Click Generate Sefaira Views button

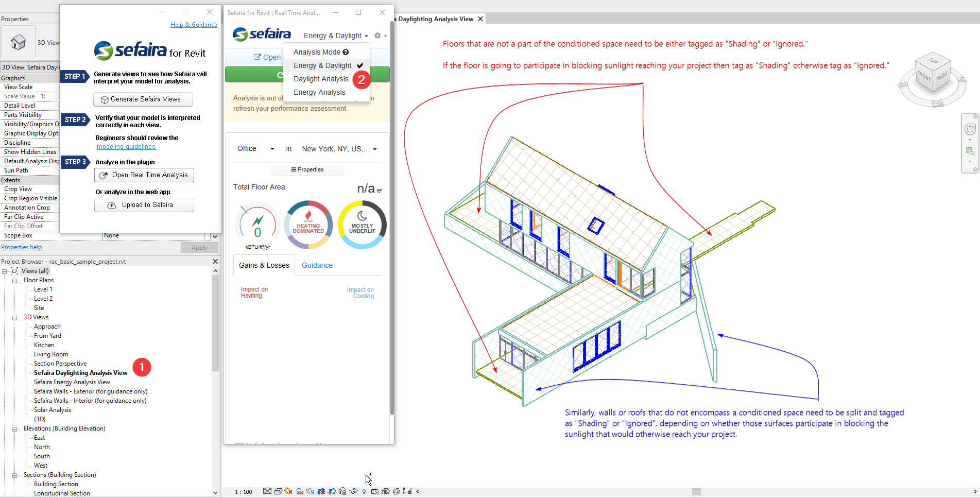click(143, 99)
